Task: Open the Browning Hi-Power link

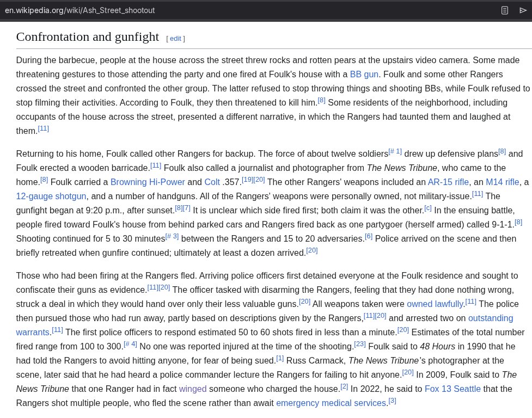Action: pyautogui.click(x=148, y=182)
